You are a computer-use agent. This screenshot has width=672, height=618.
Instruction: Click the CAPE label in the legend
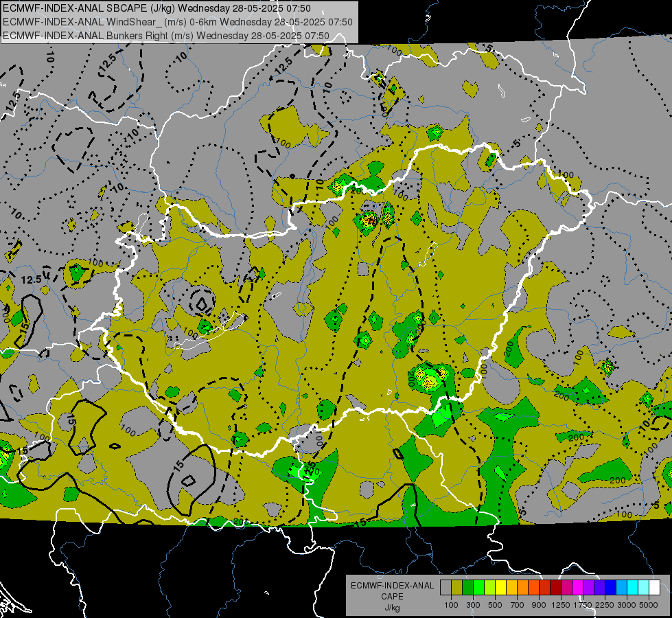click(392, 597)
